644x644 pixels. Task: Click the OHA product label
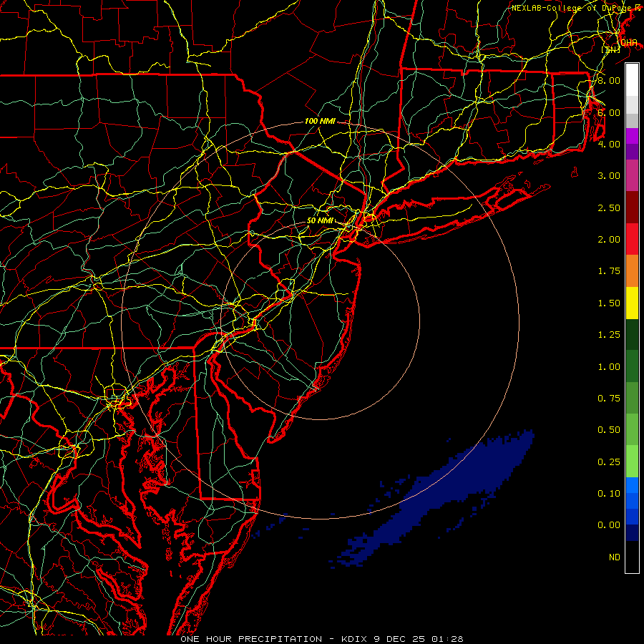pos(629,43)
